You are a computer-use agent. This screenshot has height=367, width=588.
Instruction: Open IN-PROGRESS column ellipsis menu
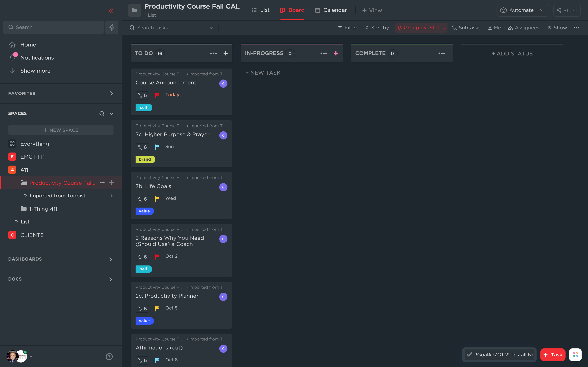[324, 53]
